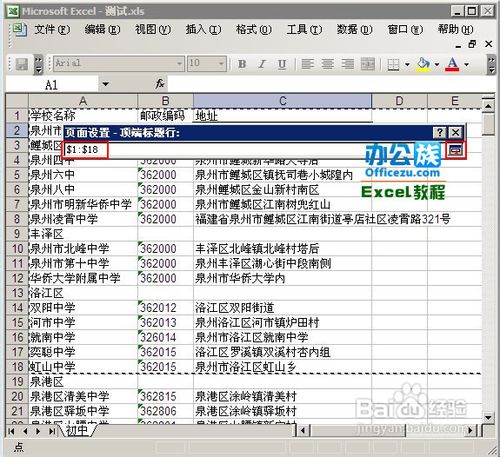500x457 pixels.
Task: Open the 工具(T) menu
Action: (304, 30)
